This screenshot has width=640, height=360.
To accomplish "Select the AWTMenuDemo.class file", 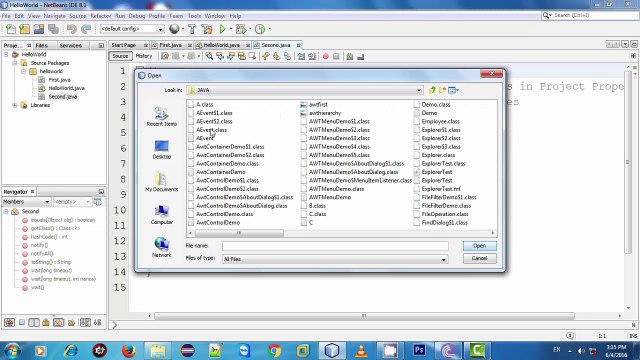I will [x=336, y=189].
